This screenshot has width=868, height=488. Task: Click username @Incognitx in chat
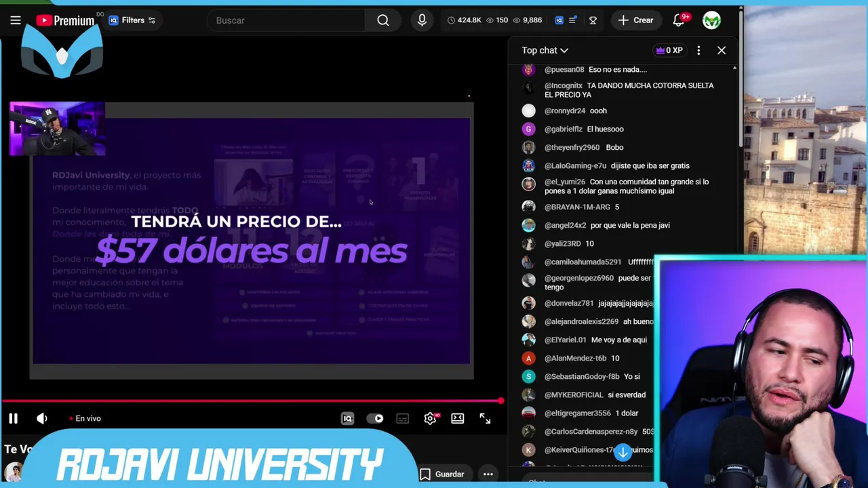click(x=563, y=85)
